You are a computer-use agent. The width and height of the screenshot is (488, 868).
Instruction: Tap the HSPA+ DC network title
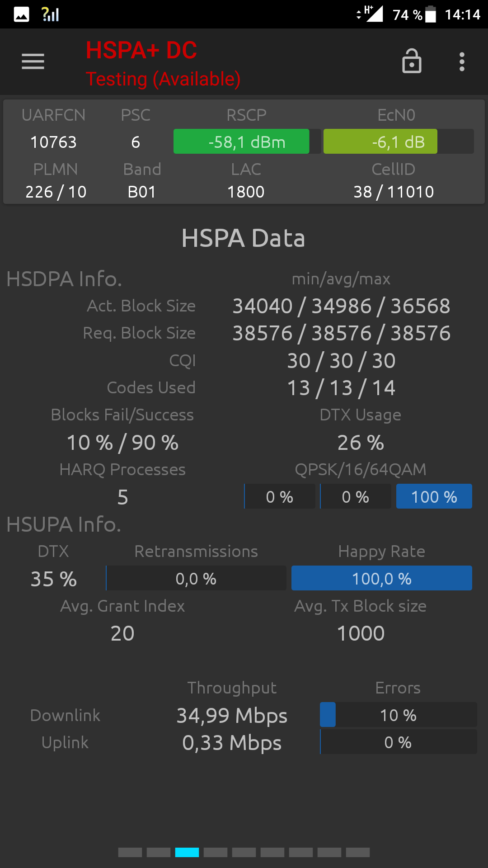click(141, 50)
